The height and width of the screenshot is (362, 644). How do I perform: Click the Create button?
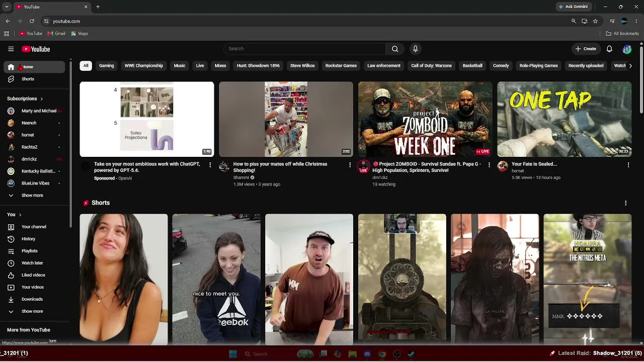(x=586, y=49)
